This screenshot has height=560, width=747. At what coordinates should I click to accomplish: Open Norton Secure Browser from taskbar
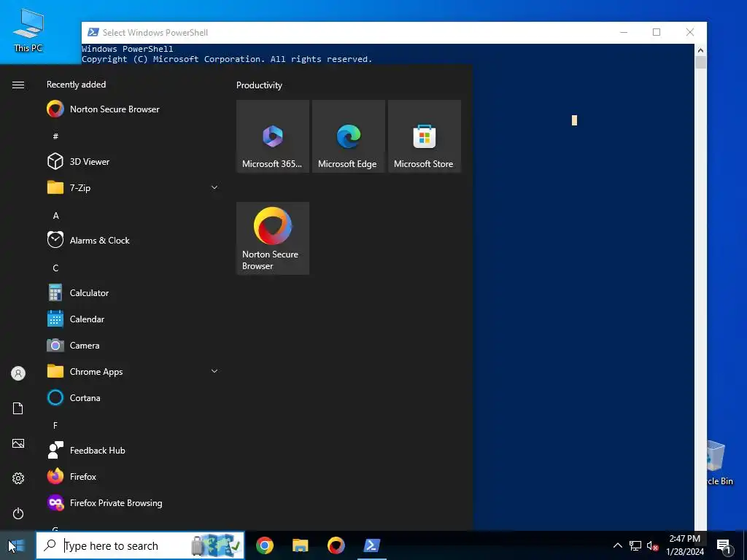[x=336, y=545]
